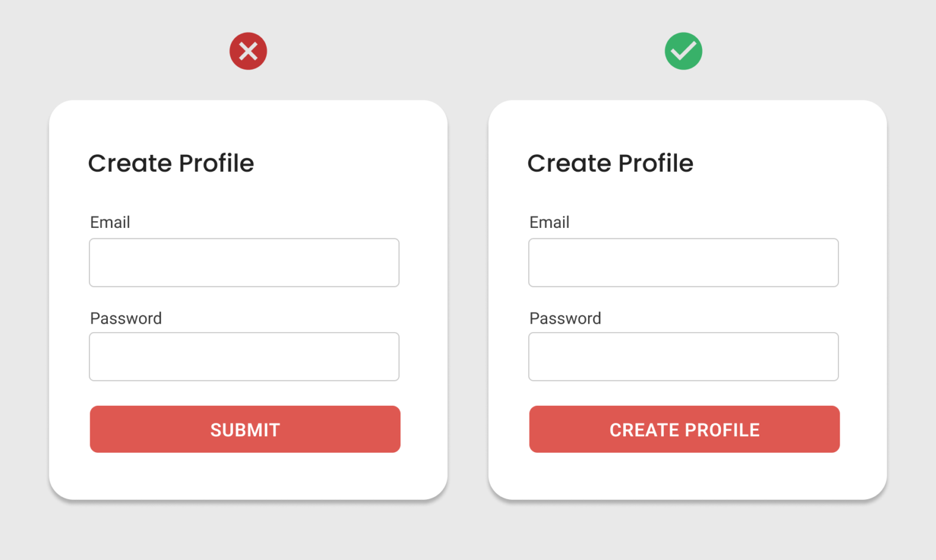
Task: Click the Password label on the left card
Action: click(126, 318)
